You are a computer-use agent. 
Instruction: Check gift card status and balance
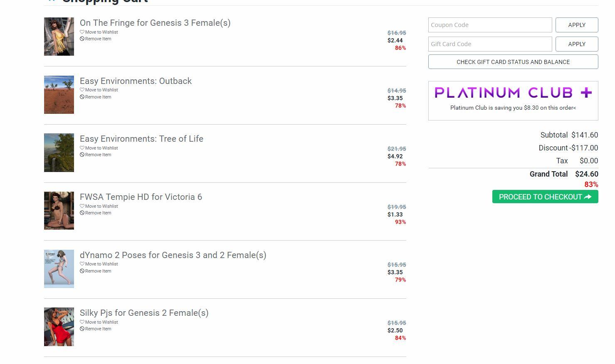pos(513,62)
